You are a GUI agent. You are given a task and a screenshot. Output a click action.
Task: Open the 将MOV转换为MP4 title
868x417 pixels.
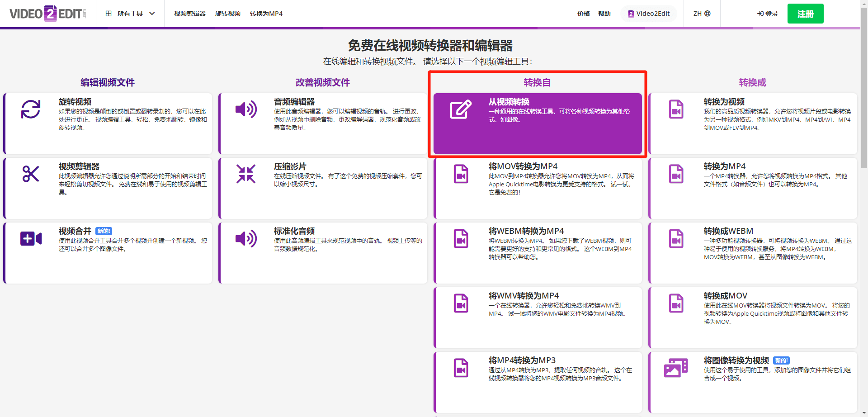[523, 166]
